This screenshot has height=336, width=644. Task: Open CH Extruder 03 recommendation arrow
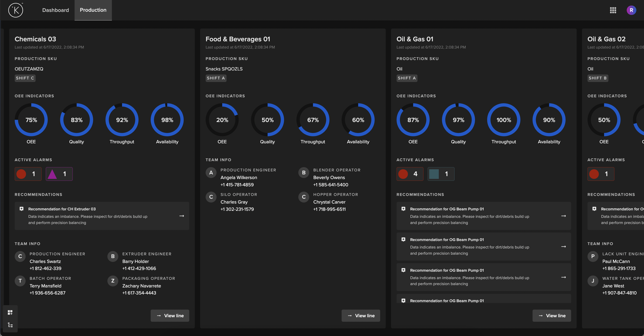[182, 216]
